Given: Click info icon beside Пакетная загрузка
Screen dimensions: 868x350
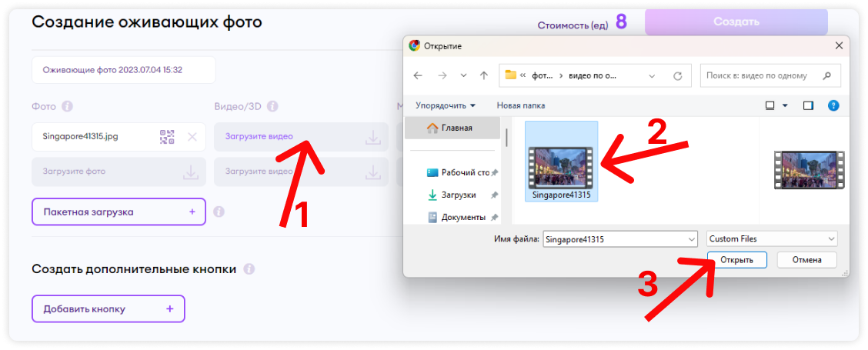Looking at the screenshot, I should tap(219, 212).
